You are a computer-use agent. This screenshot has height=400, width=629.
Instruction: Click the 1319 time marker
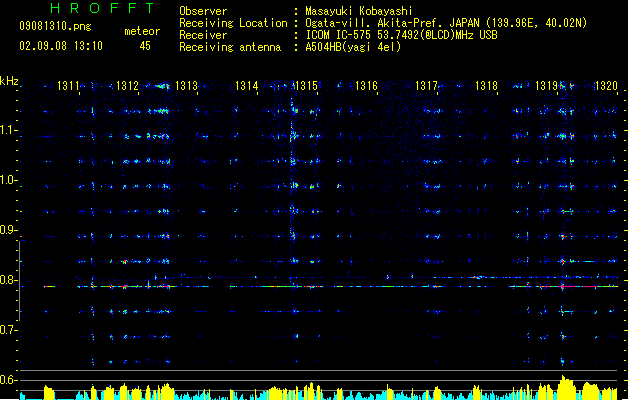point(546,85)
